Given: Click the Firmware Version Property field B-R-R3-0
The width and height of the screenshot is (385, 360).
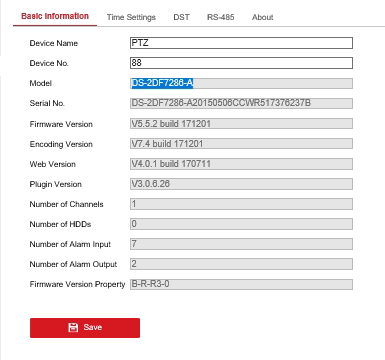Looking at the screenshot, I should 241,284.
